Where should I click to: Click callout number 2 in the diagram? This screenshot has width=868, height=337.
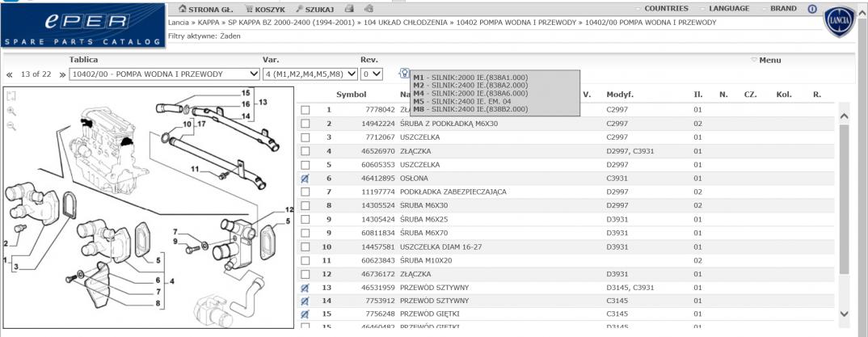coord(6,243)
